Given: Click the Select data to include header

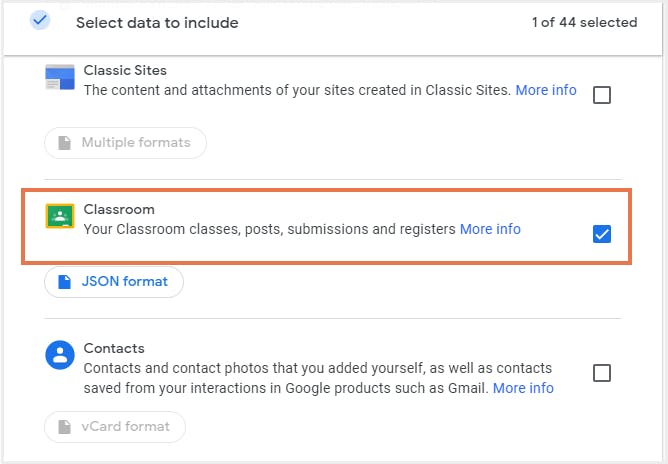Looking at the screenshot, I should [x=157, y=22].
